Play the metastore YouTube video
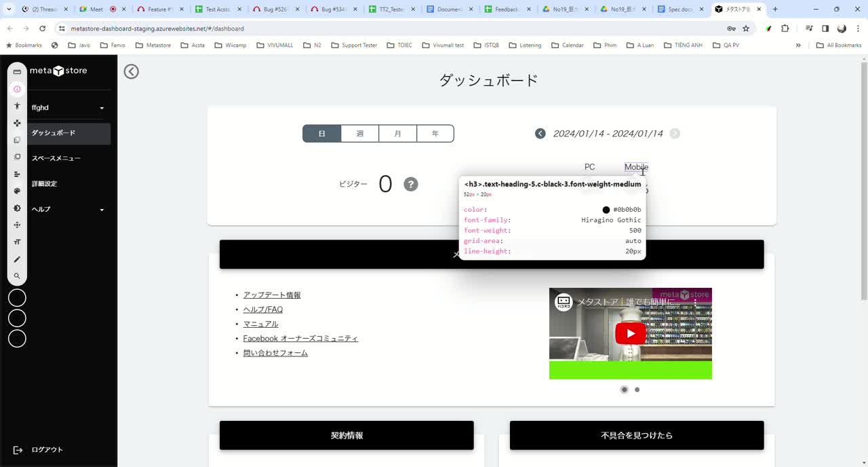Viewport: 868px width, 467px height. (x=630, y=333)
